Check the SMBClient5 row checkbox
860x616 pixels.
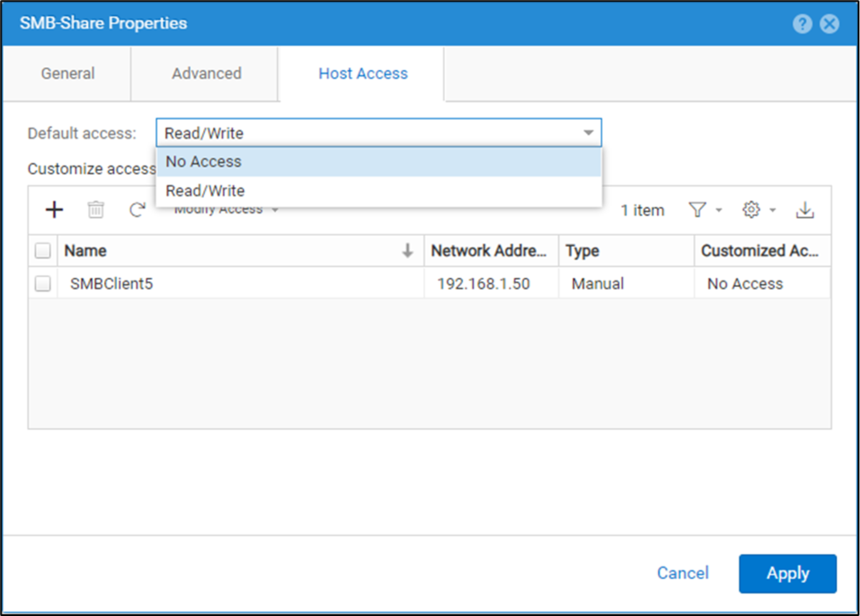(42, 283)
